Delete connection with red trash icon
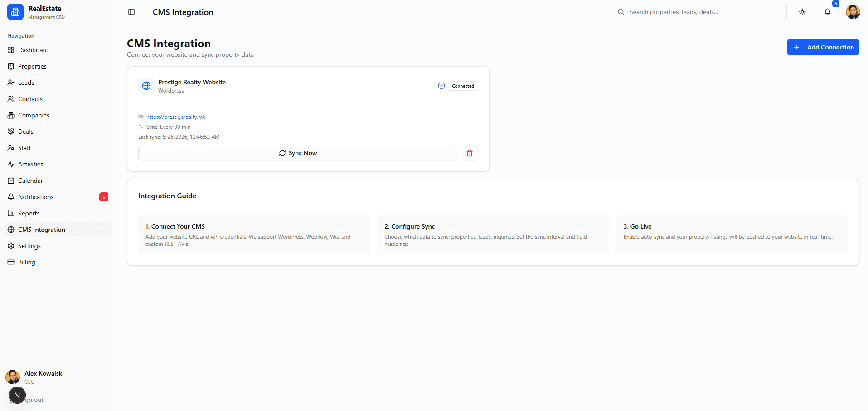Image resolution: width=868 pixels, height=411 pixels. coord(470,153)
